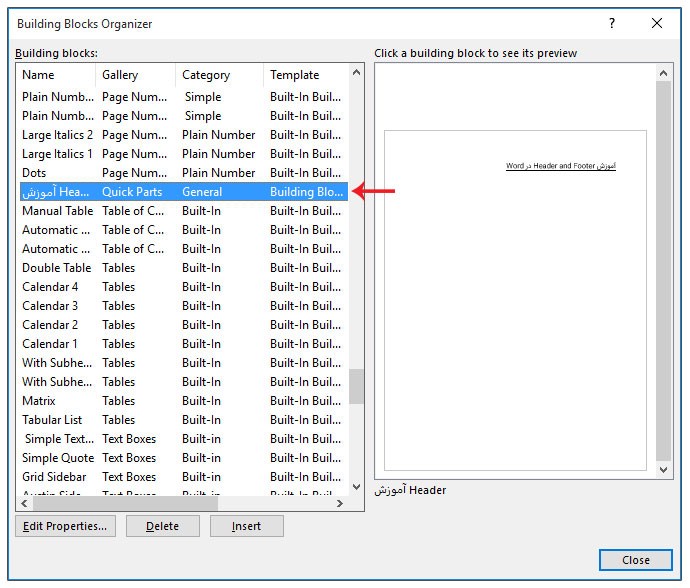Click the header preview thumbnail page
The height and width of the screenshot is (588, 690).
point(515,299)
